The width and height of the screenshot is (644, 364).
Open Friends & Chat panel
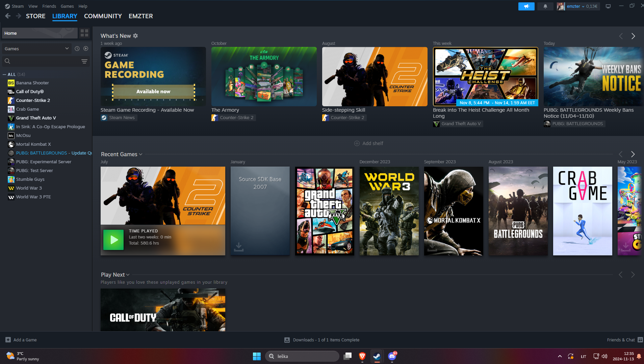click(625, 340)
